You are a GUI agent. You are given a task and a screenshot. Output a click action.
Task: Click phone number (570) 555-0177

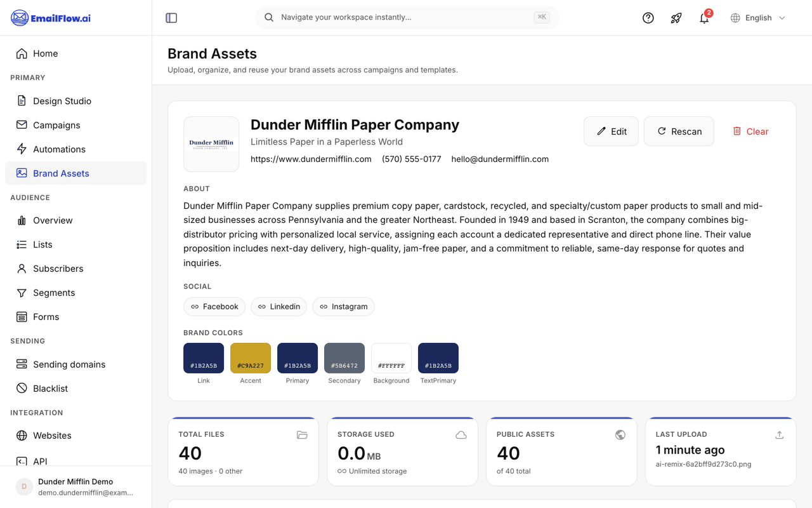coord(411,159)
